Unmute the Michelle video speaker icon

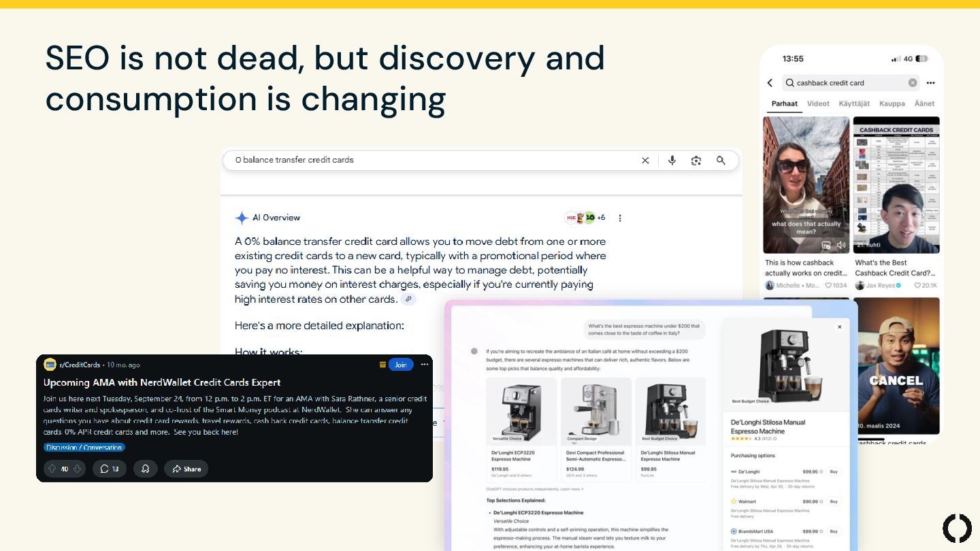click(841, 245)
